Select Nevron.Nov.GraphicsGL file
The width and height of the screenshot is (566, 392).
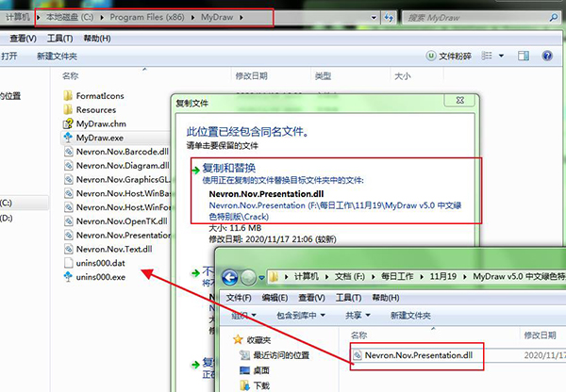(x=116, y=179)
